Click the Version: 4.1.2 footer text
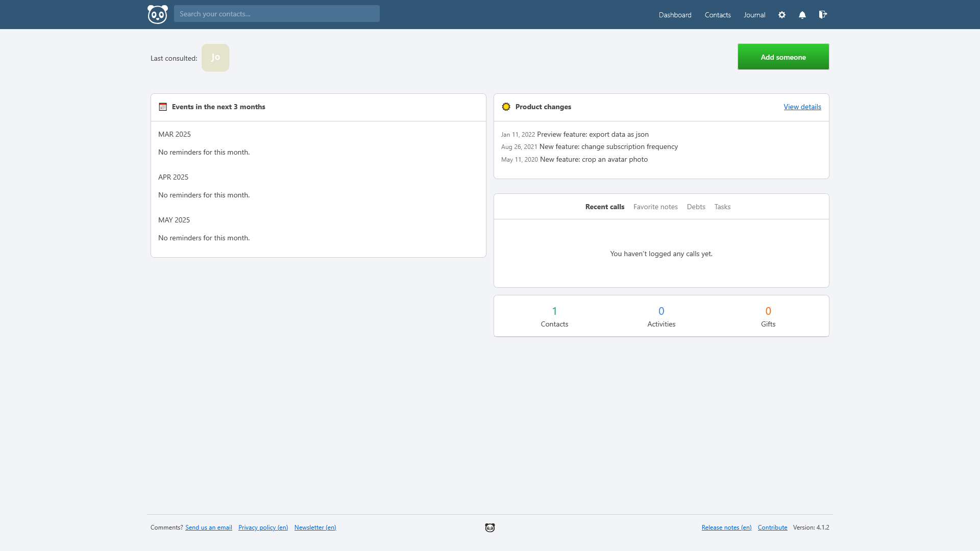Screen dimensions: 980x551 pos(811,528)
